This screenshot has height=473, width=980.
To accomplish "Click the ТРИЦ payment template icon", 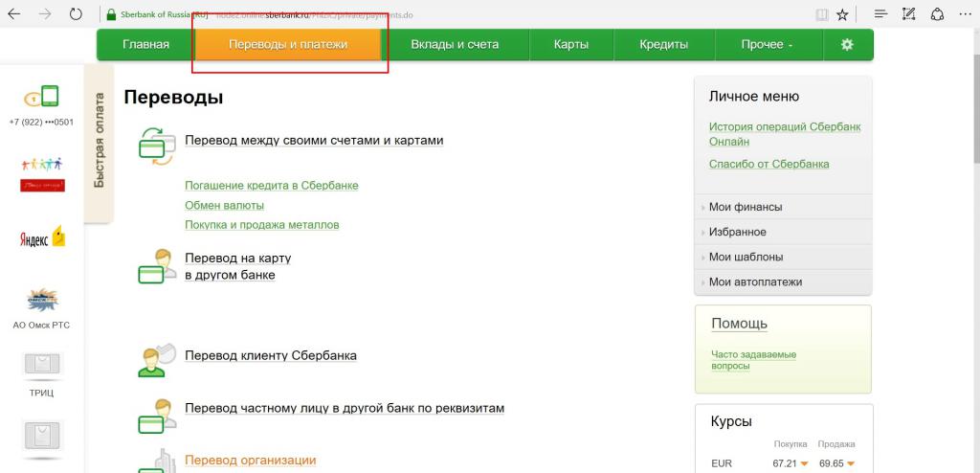I will tap(42, 365).
